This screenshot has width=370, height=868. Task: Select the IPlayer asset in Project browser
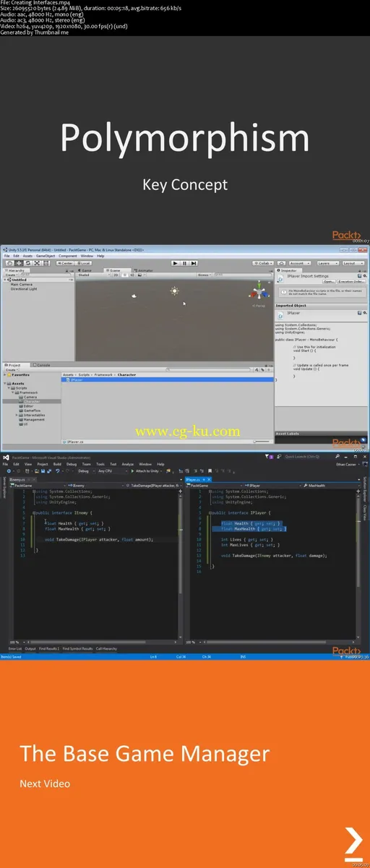(x=76, y=379)
